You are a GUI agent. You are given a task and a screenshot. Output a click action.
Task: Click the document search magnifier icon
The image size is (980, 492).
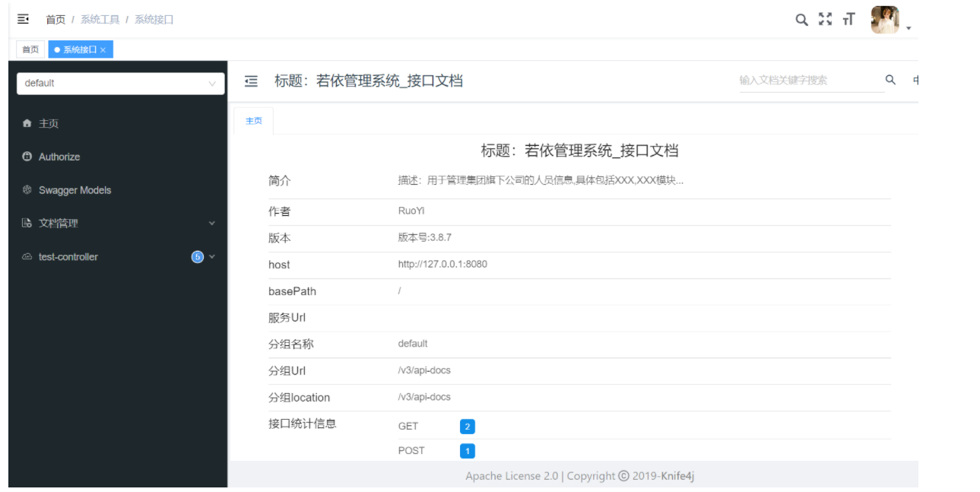(x=890, y=79)
